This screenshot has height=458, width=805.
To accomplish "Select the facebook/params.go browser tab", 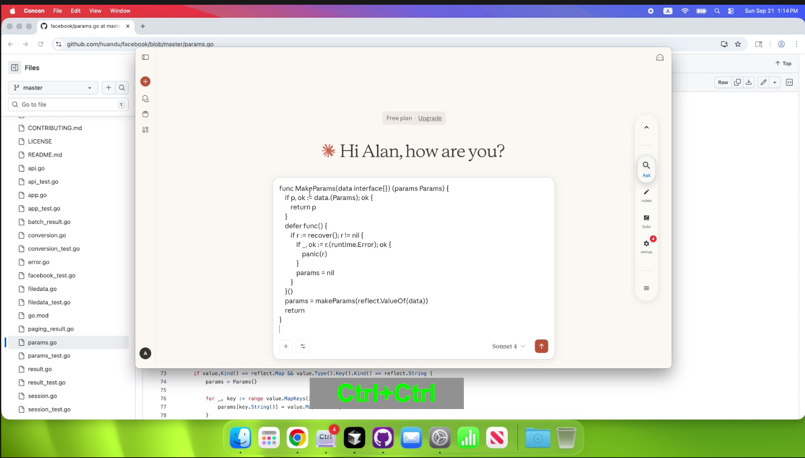I will point(85,26).
